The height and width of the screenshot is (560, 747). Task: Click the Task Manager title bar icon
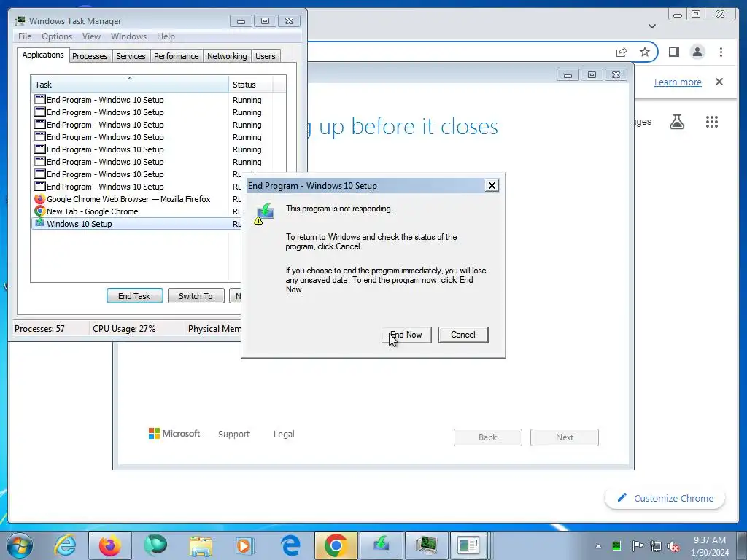coord(20,21)
